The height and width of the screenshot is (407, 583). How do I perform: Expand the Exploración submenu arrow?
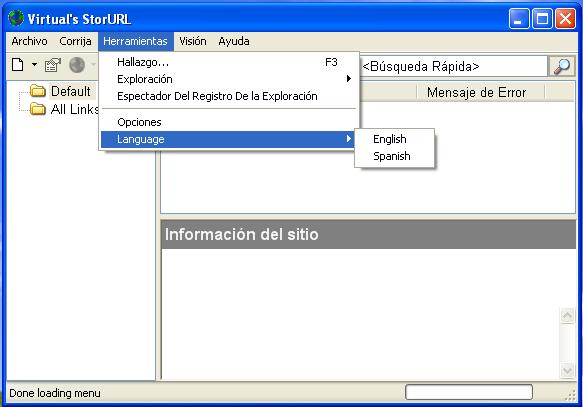coord(348,78)
